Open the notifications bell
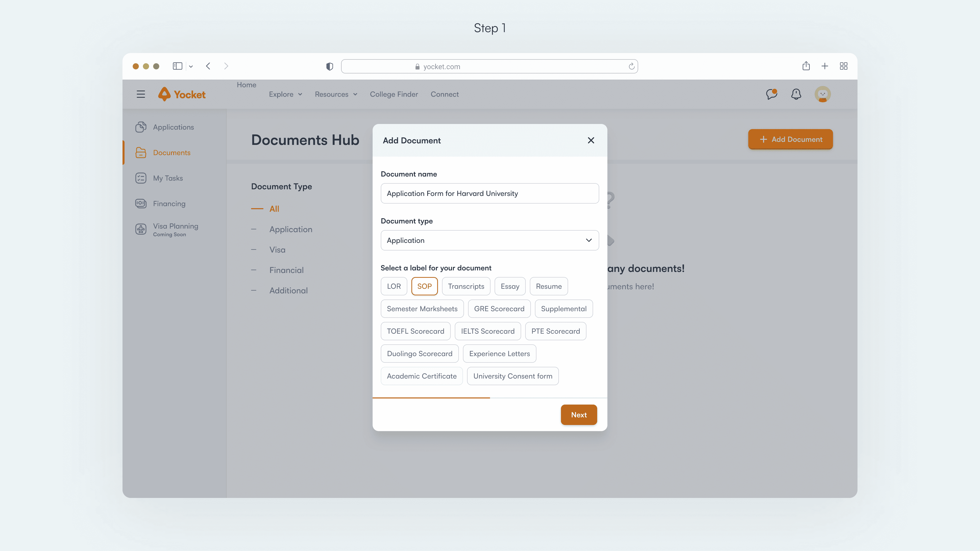The width and height of the screenshot is (980, 551). [x=796, y=94]
